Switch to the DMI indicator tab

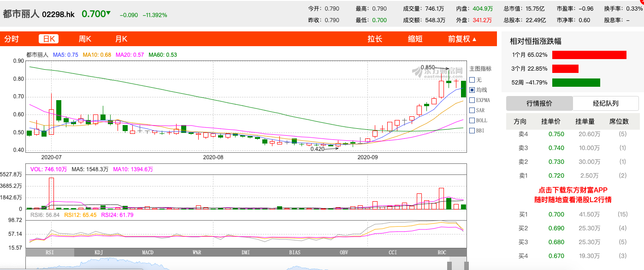click(246, 252)
